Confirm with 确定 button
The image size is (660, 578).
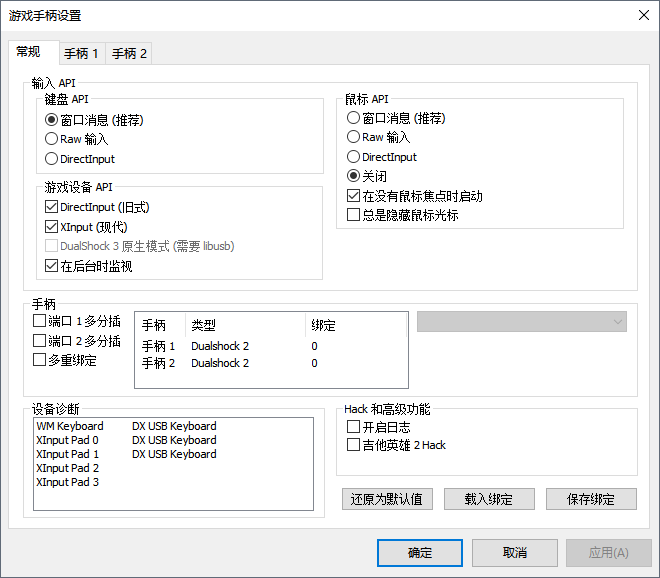tap(420, 552)
